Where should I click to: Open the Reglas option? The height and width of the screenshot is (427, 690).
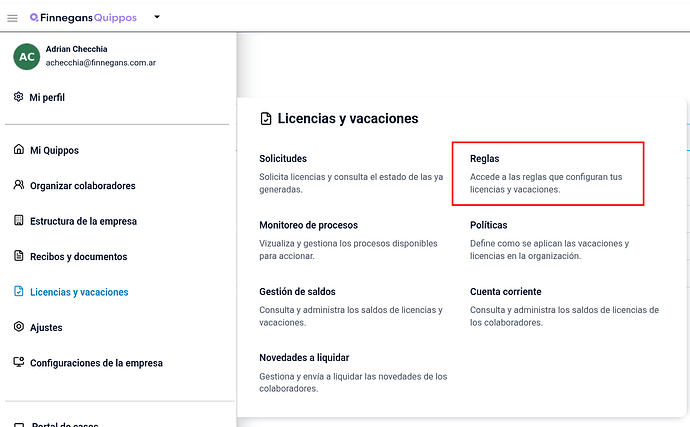click(x=484, y=158)
